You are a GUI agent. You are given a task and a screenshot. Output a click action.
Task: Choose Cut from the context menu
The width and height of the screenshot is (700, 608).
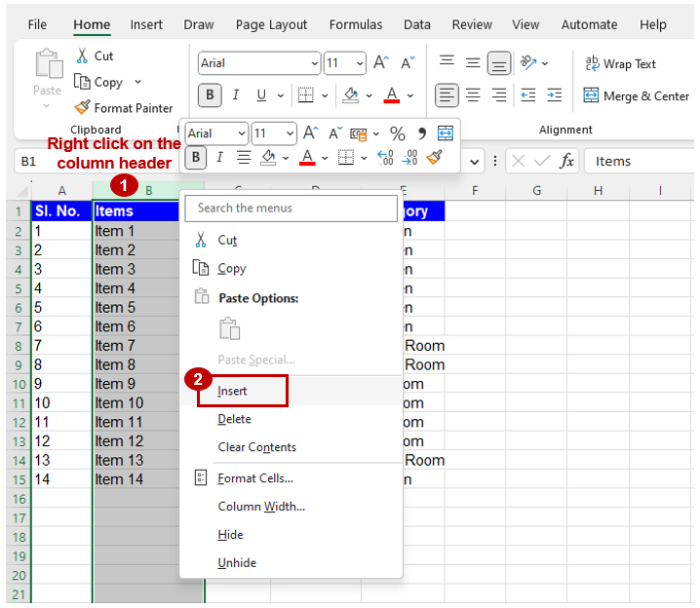pyautogui.click(x=292, y=240)
